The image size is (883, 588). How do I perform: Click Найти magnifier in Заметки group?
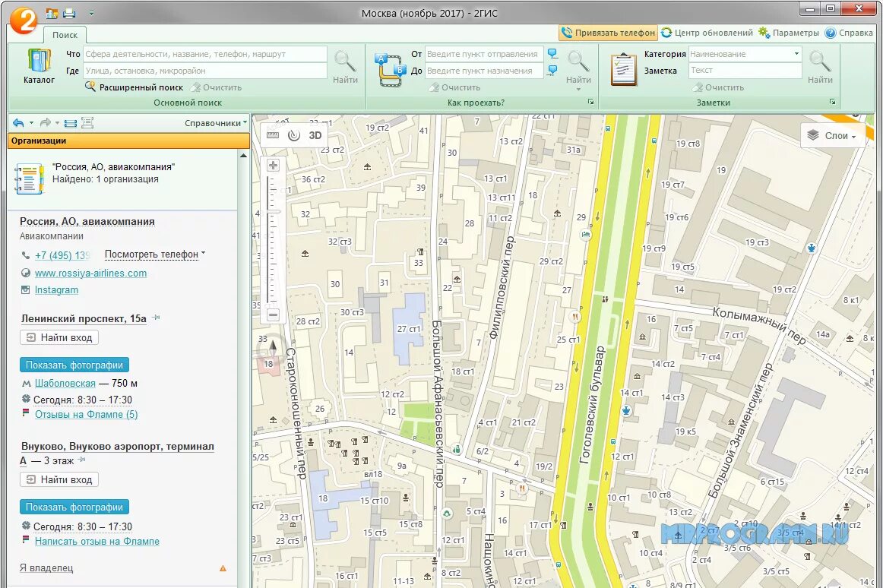click(820, 66)
